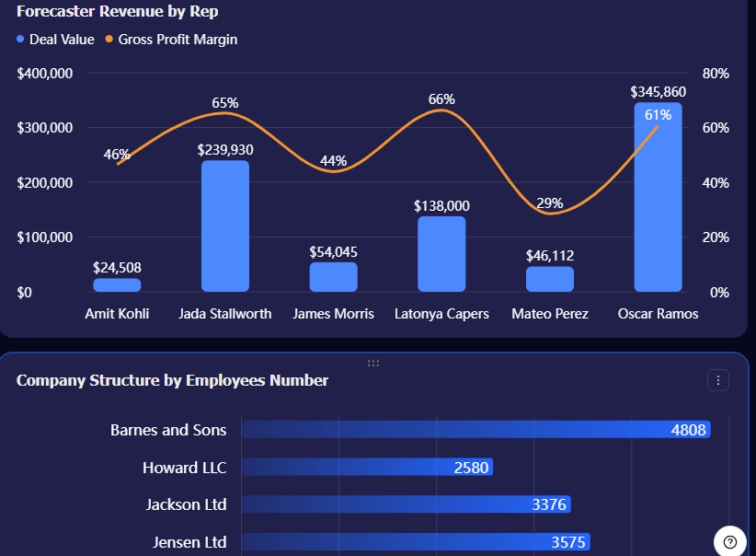The image size is (756, 556).
Task: Select the Jensen Ltd 3575 bar
Action: pyautogui.click(x=416, y=541)
